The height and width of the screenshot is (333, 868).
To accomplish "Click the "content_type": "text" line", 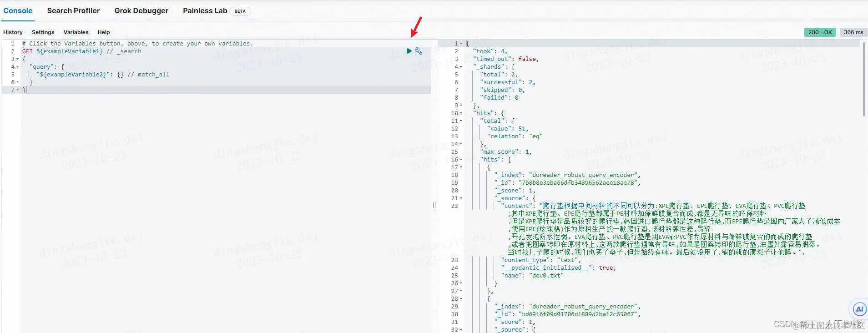I will (x=541, y=260).
